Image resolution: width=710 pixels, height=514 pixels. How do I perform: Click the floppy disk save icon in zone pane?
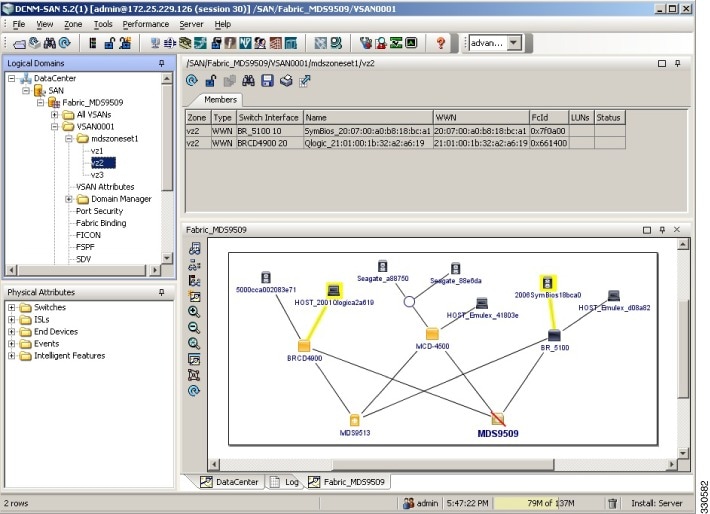click(x=267, y=81)
